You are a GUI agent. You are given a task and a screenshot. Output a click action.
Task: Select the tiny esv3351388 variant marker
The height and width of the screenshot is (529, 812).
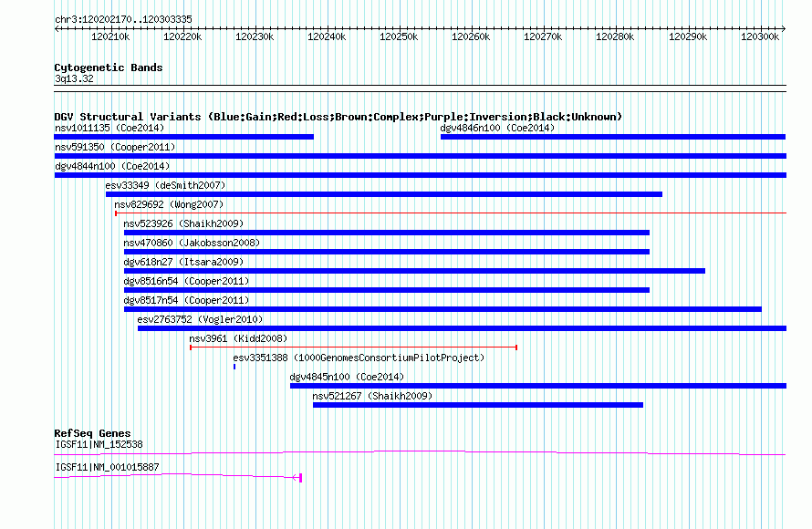click(234, 367)
